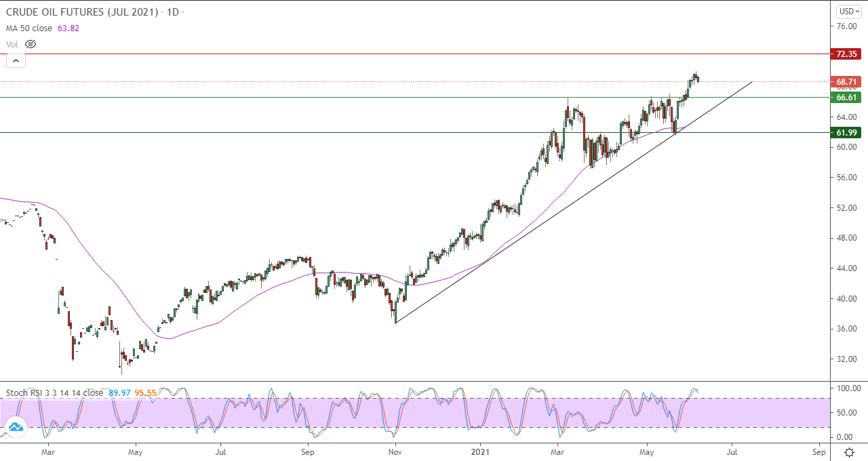This screenshot has width=868, height=461.
Task: Click the Jul label left of Sep 2020
Action: point(220,451)
